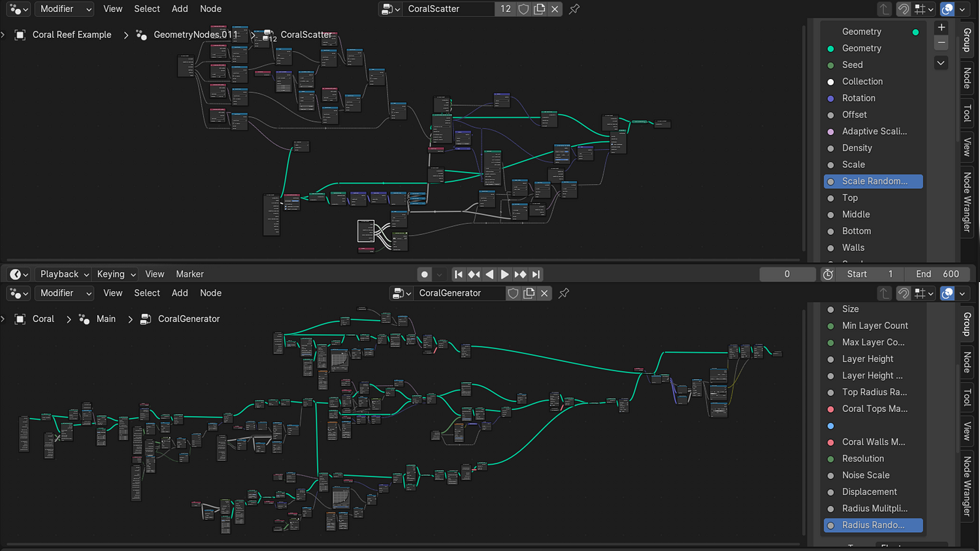Play animation in reverse
Image resolution: width=980 pixels, height=551 pixels.
click(489, 274)
